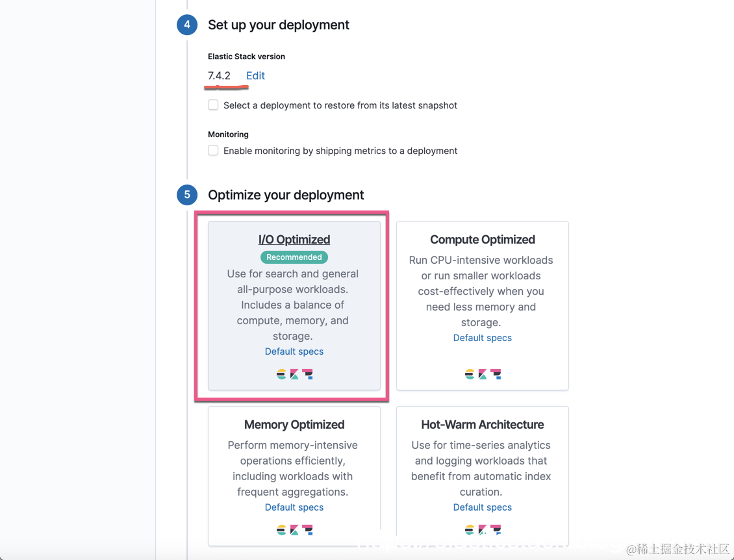The image size is (734, 560).
Task: Click Elasticsearch icon in Memory Optimized card
Action: (x=281, y=530)
